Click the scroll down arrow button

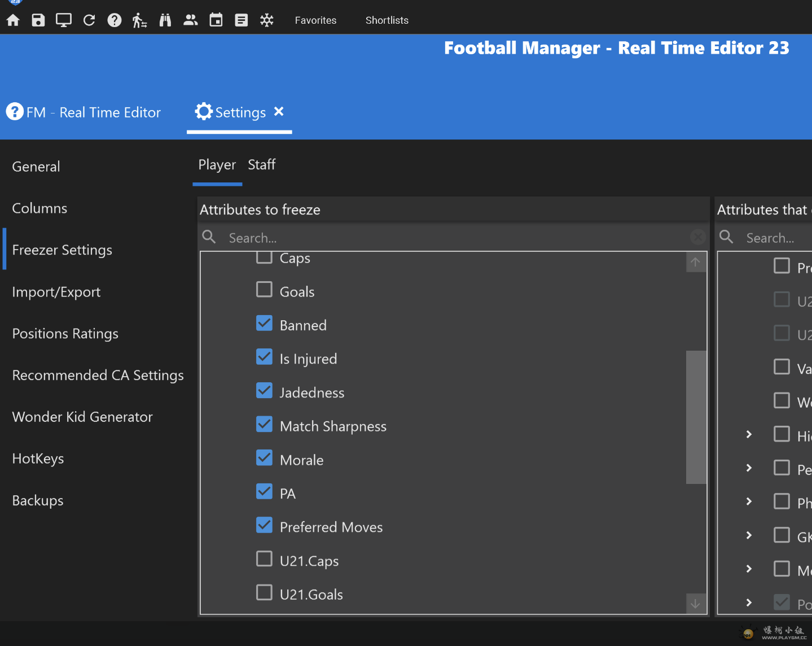pos(696,604)
